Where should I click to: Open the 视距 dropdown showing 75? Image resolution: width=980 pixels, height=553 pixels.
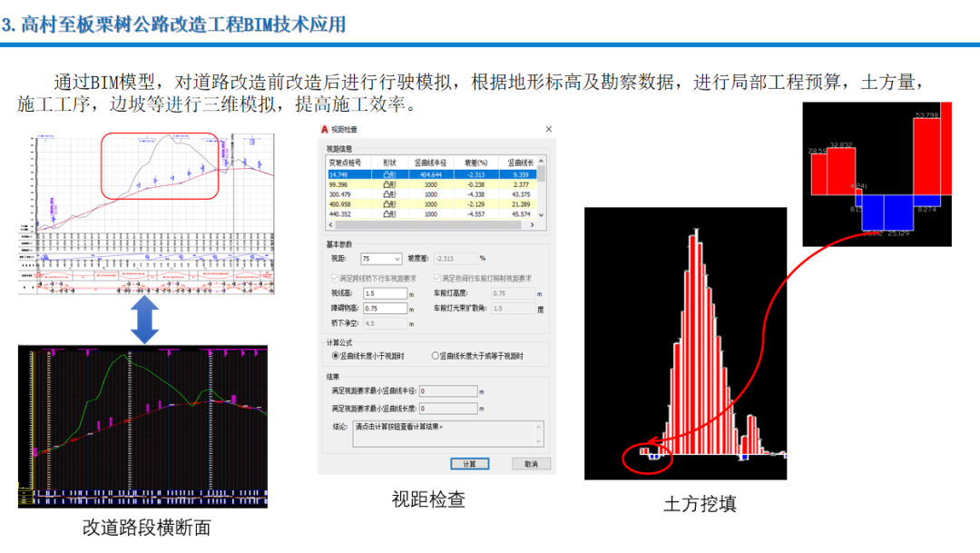(381, 259)
